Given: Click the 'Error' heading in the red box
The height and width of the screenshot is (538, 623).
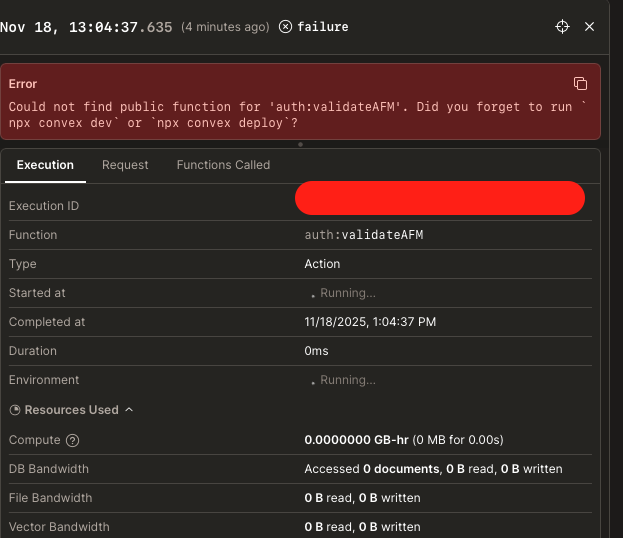Looking at the screenshot, I should tap(23, 84).
